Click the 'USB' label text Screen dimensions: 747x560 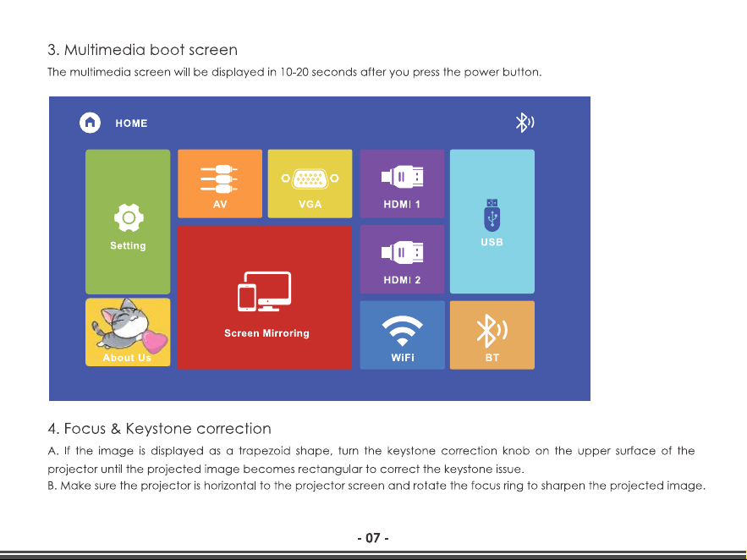coord(492,242)
